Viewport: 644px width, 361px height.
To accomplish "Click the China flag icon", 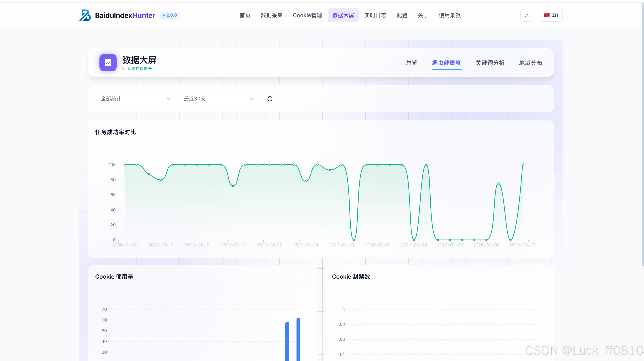I will 547,15.
